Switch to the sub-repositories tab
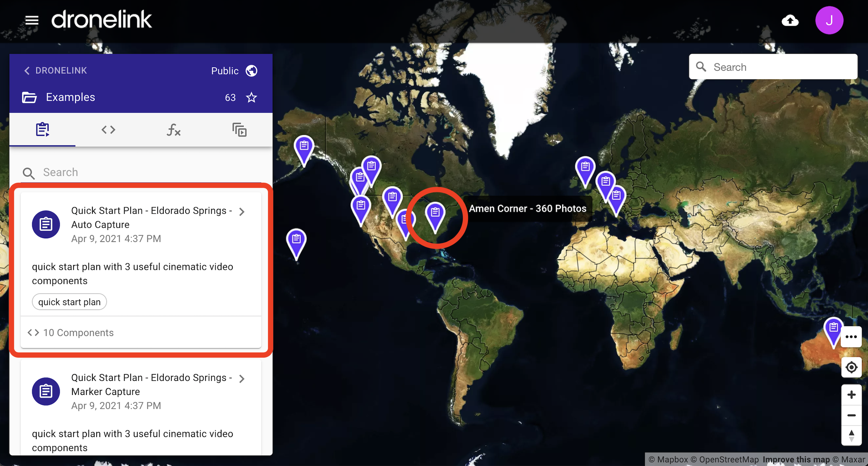The width and height of the screenshot is (868, 466). (239, 129)
